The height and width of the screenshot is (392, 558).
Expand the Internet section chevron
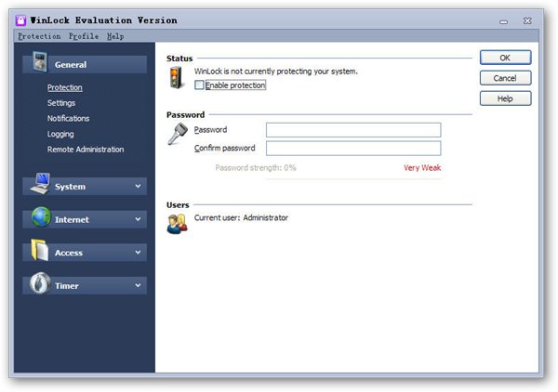click(138, 219)
